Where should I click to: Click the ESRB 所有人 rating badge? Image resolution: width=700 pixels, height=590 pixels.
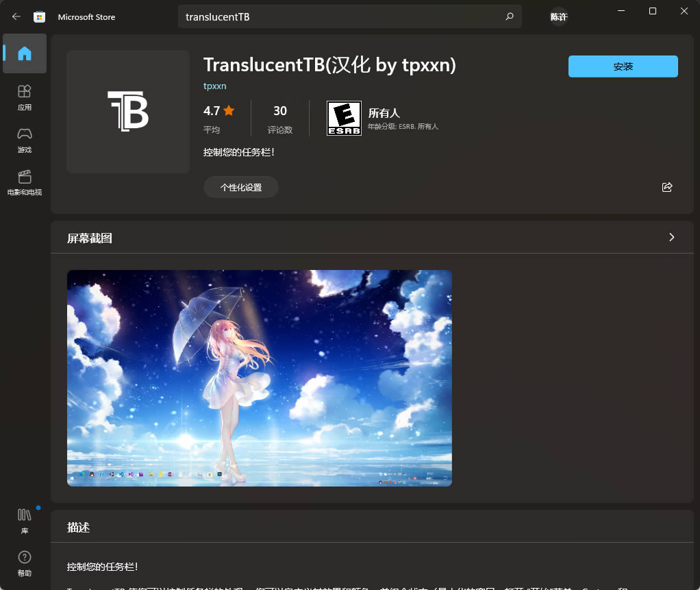tap(344, 117)
